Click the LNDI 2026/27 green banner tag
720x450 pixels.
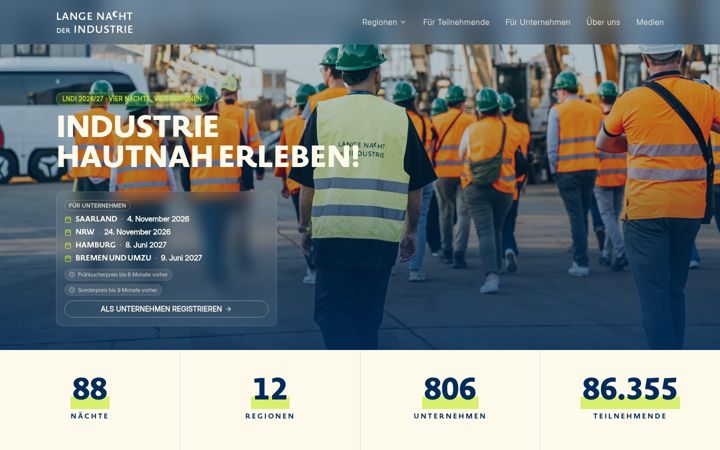tap(132, 99)
